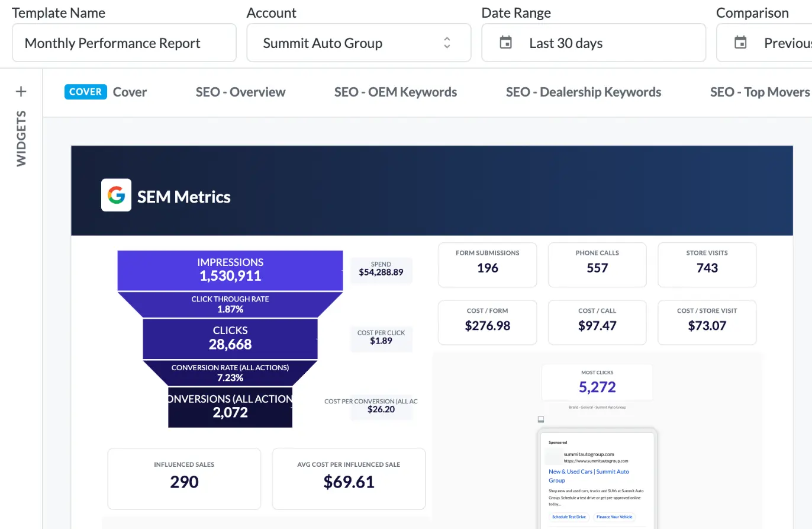
Task: Select the Store Visits 743 card
Action: click(x=707, y=265)
